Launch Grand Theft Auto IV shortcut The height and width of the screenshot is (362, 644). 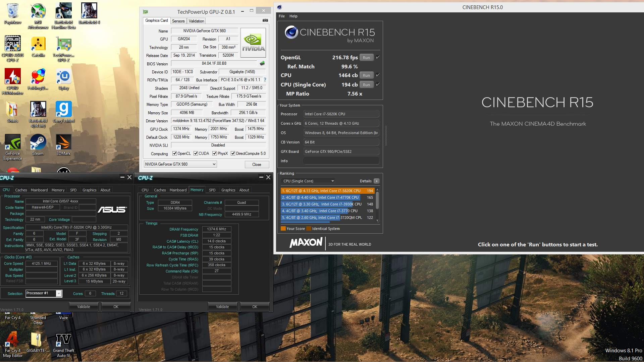[x=63, y=345]
